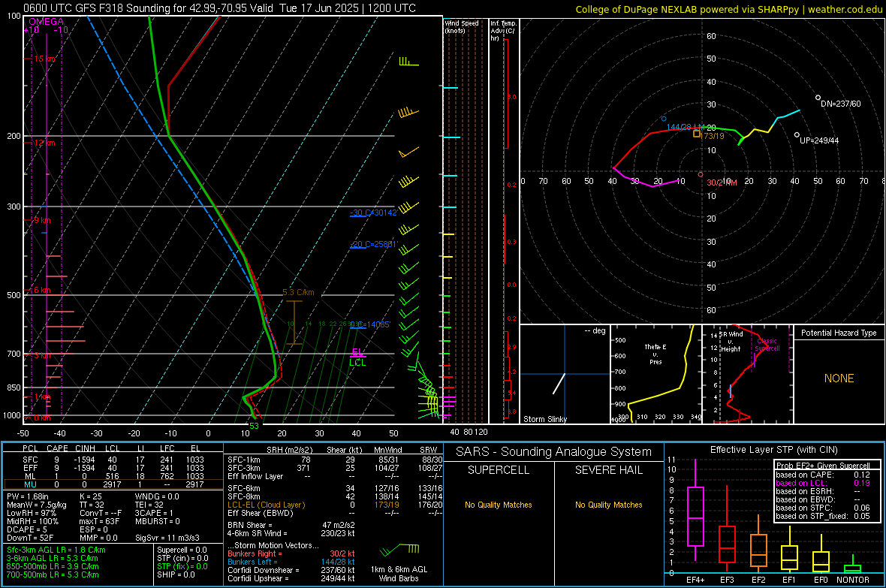
Task: Click the -30 C=30142' level label
Action: click(x=373, y=213)
